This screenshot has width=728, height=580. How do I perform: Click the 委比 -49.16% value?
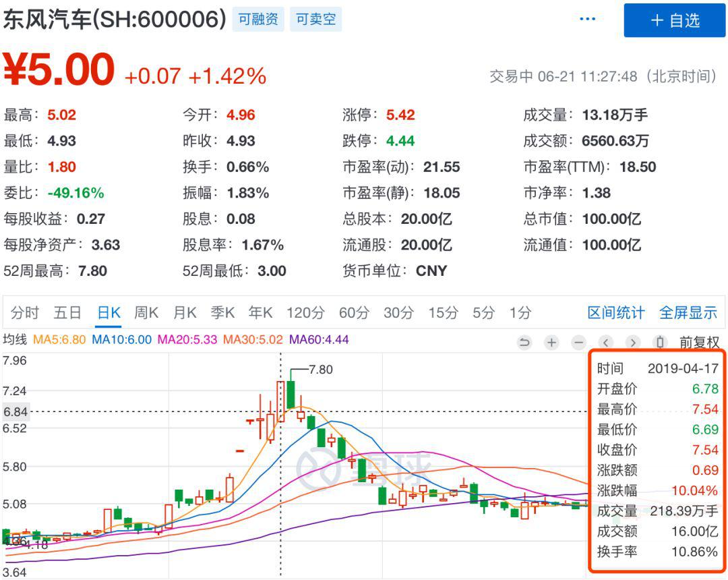pyautogui.click(x=75, y=193)
